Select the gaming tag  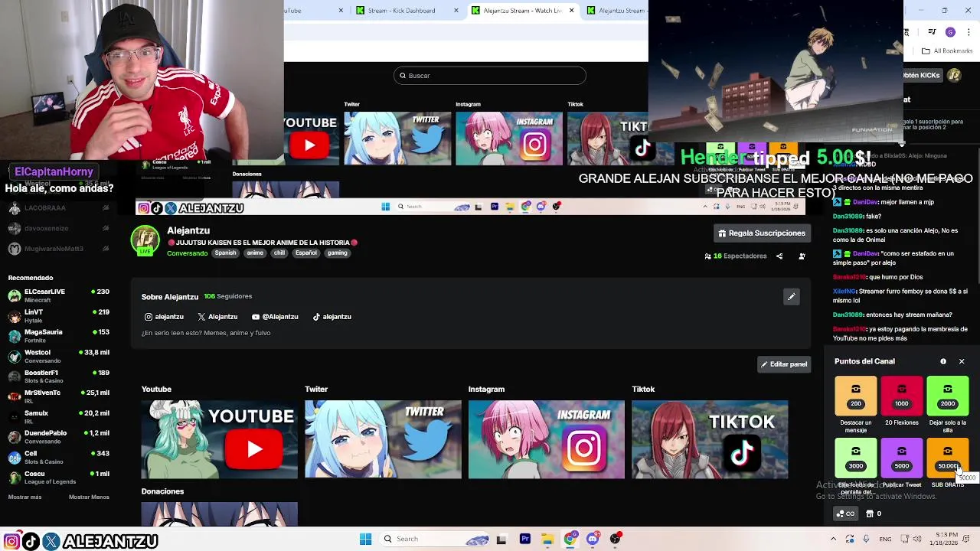(x=338, y=253)
